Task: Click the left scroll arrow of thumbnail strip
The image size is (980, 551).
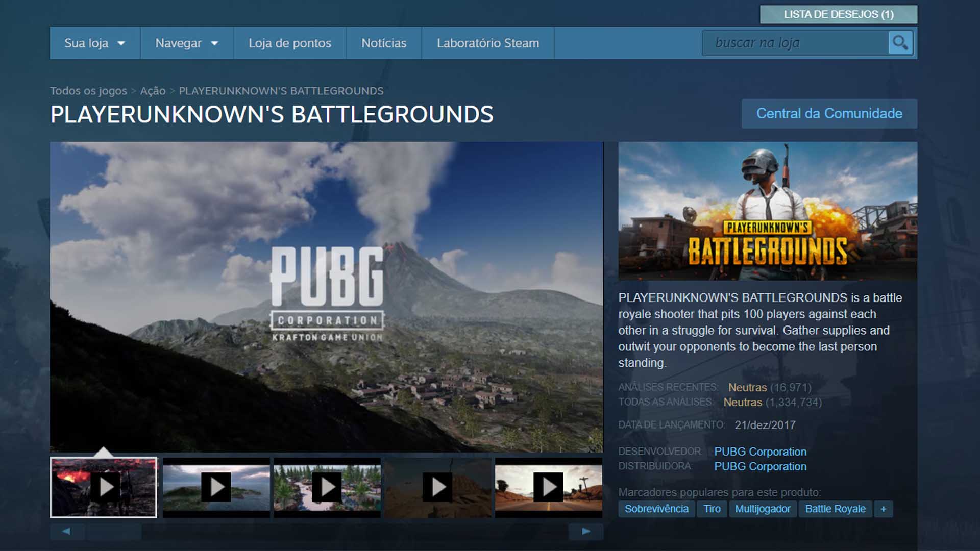Action: pyautogui.click(x=66, y=531)
